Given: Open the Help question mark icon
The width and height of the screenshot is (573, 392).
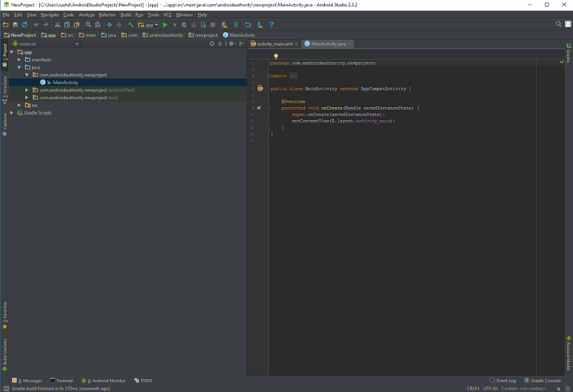Looking at the screenshot, I should [x=271, y=24].
